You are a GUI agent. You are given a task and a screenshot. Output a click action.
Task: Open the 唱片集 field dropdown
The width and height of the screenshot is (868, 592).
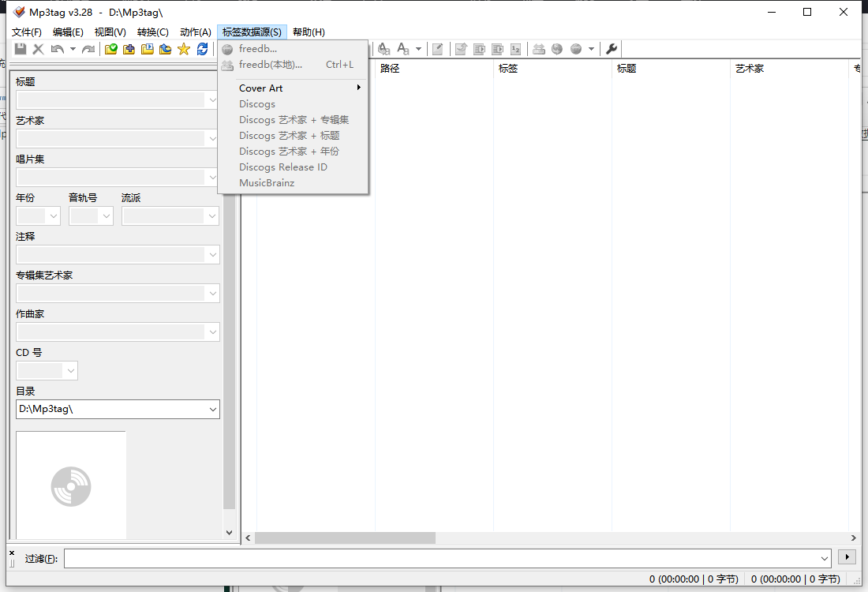[212, 178]
